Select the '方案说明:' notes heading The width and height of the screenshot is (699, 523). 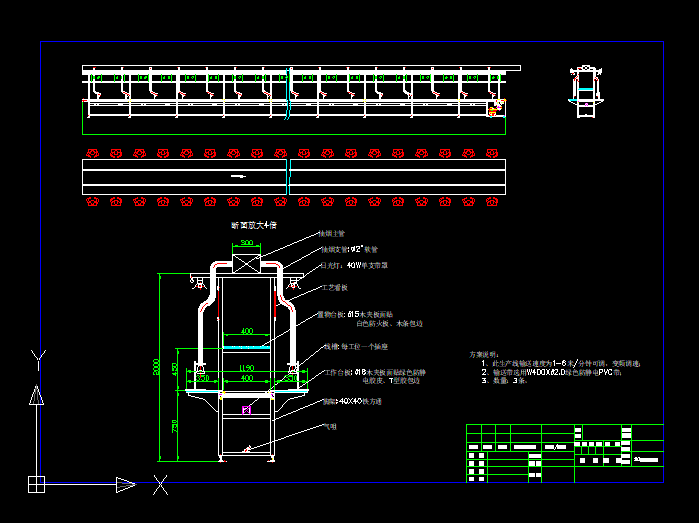click(484, 354)
